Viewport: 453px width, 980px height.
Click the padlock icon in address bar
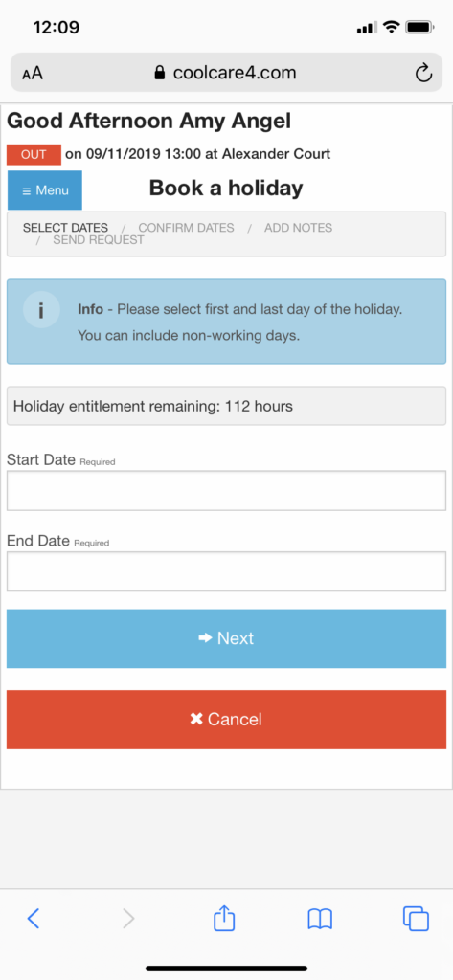160,73
